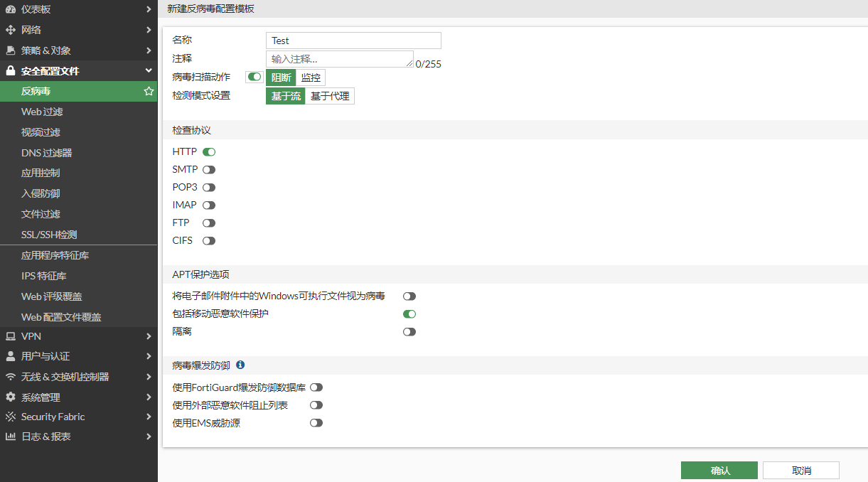Open the Web过滤 menu item
Screen dimensions: 868x482
pyautogui.click(x=42, y=112)
